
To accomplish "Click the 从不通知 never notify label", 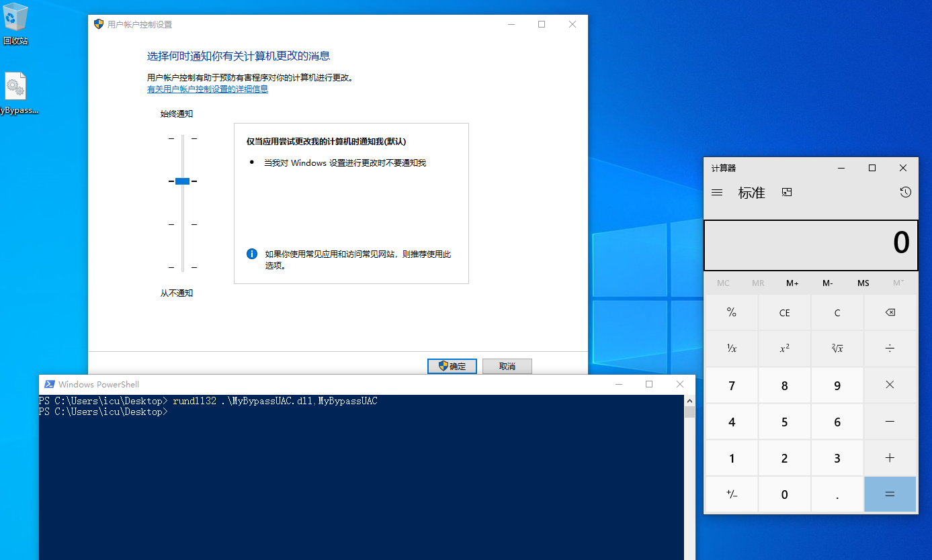I will tap(177, 293).
